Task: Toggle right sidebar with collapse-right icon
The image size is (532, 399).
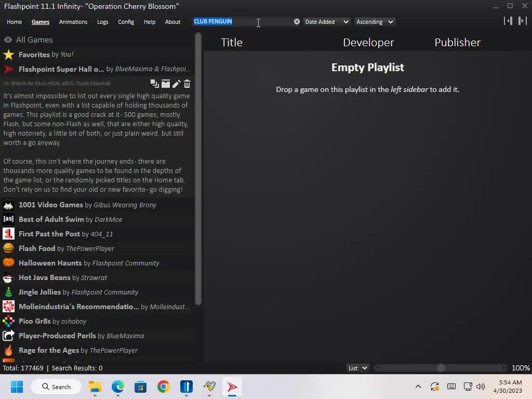Action: click(x=523, y=21)
